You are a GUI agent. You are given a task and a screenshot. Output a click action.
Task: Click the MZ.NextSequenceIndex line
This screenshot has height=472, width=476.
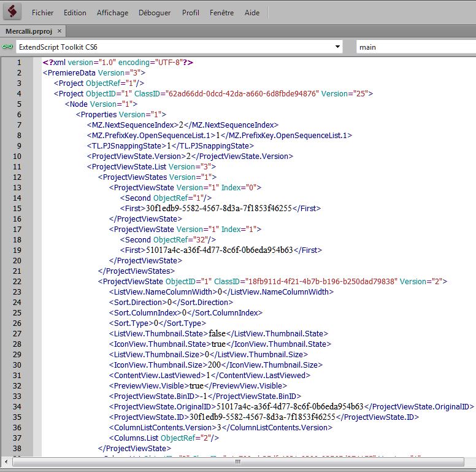coord(183,125)
